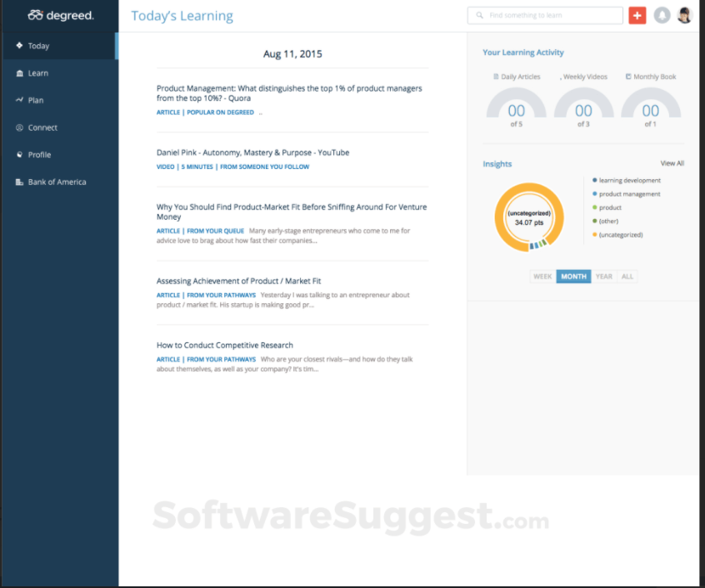This screenshot has height=588, width=705.
Task: Click the product legend entry
Action: [607, 207]
